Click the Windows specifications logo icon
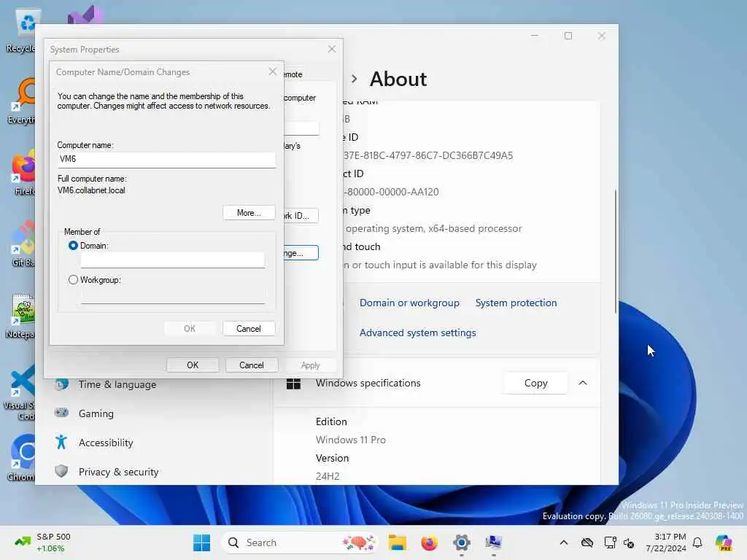The width and height of the screenshot is (747, 560). (293, 384)
